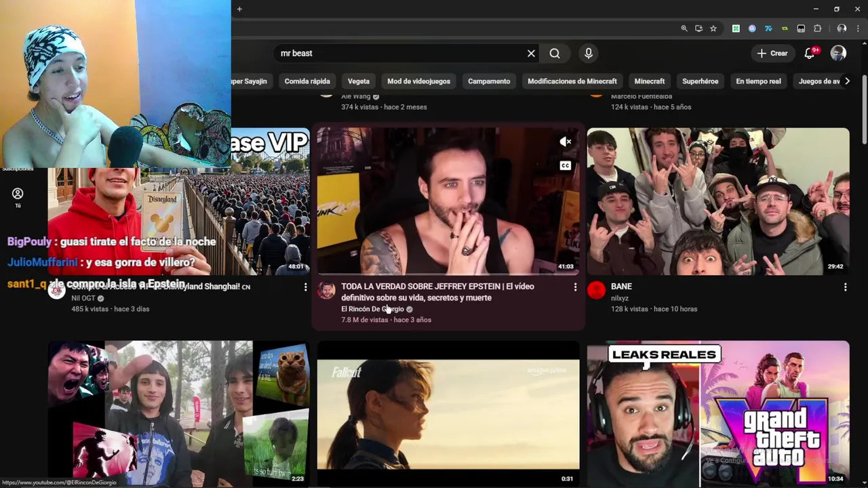868x488 pixels.
Task: Open the TODA LA VERDAD SOBRE JEFFREY EPSTEIN title
Action: click(x=437, y=292)
